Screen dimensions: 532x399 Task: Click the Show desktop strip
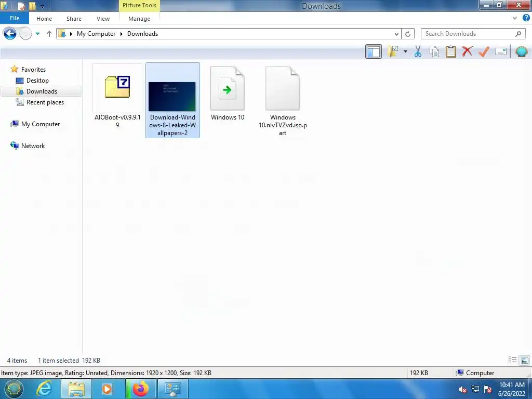click(x=530, y=389)
